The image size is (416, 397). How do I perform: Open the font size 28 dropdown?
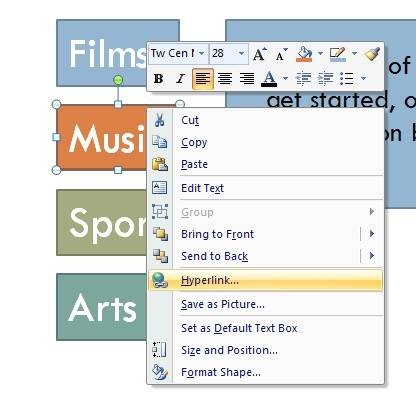[241, 53]
